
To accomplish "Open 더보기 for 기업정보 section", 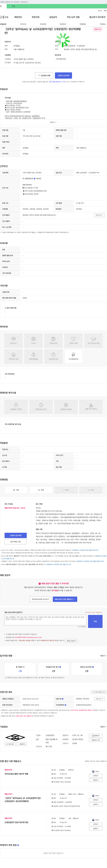I will pos(103,727).
